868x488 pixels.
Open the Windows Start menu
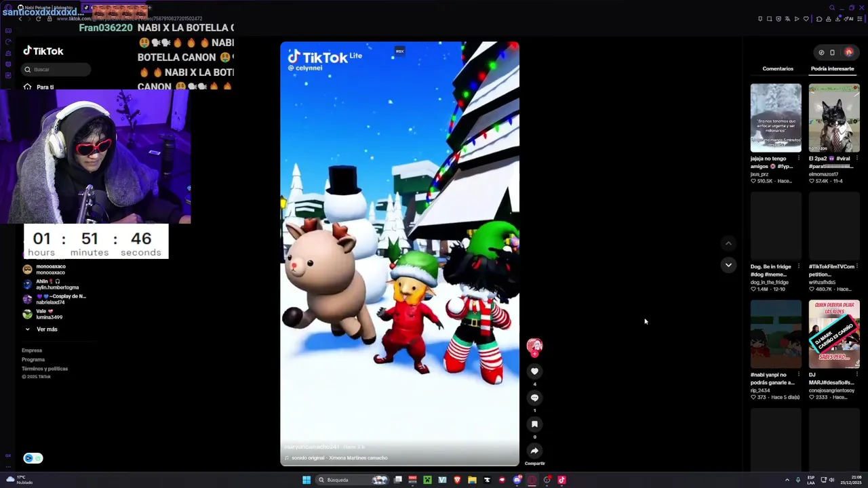point(307,480)
